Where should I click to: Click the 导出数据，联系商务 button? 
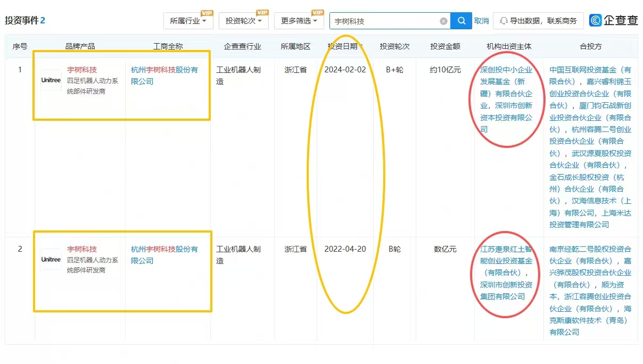click(538, 21)
